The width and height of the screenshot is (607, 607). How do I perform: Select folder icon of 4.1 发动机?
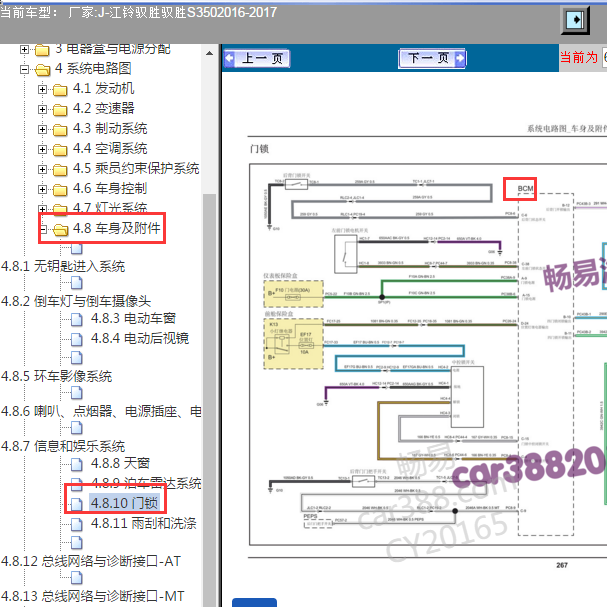click(x=60, y=90)
